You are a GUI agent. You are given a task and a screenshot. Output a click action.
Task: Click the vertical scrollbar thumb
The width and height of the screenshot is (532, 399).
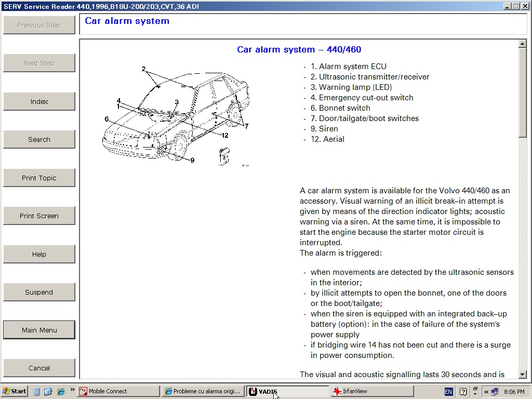[522, 92]
